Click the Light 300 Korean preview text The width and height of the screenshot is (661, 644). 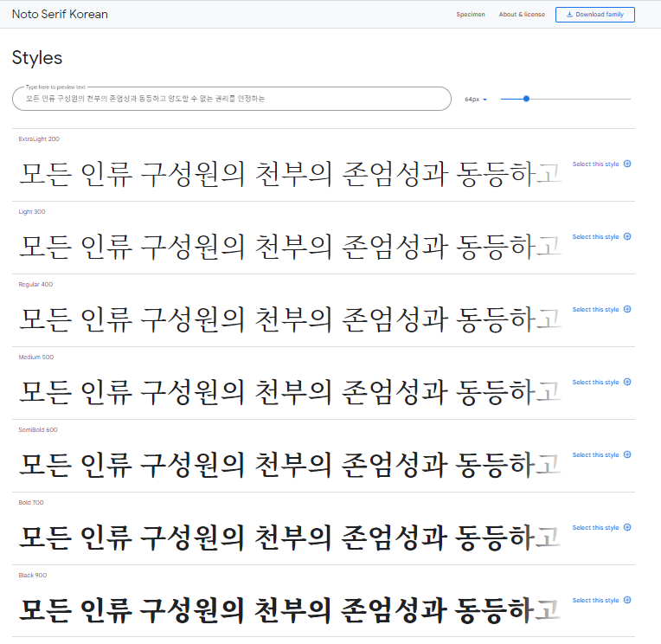pos(290,247)
